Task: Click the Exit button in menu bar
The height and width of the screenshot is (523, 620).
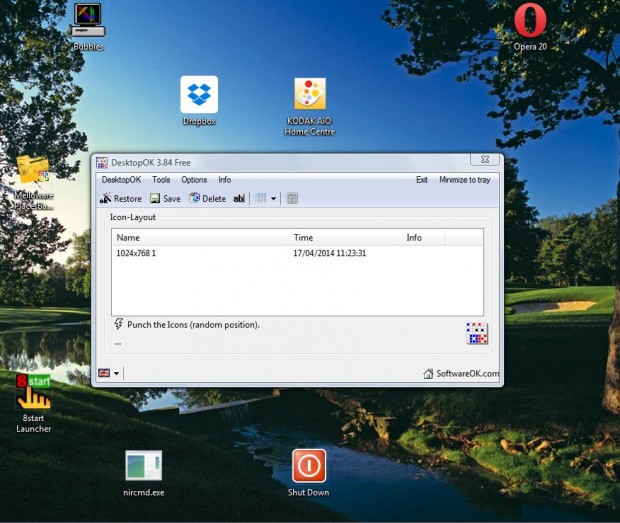Action: [421, 180]
